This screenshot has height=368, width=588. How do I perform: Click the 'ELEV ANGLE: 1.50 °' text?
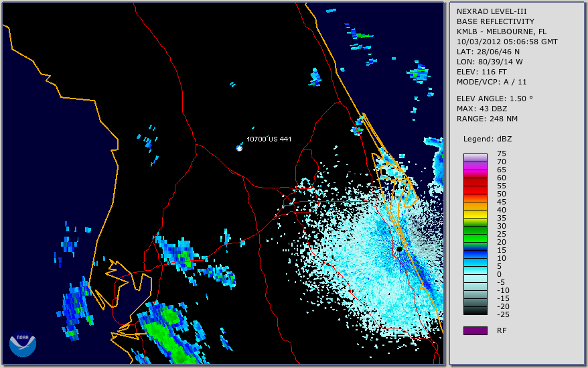click(495, 99)
